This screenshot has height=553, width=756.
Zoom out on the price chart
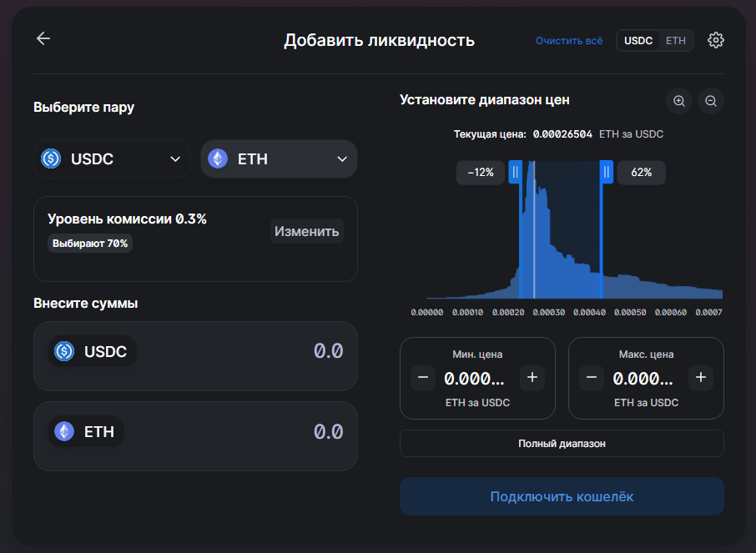[x=711, y=101]
